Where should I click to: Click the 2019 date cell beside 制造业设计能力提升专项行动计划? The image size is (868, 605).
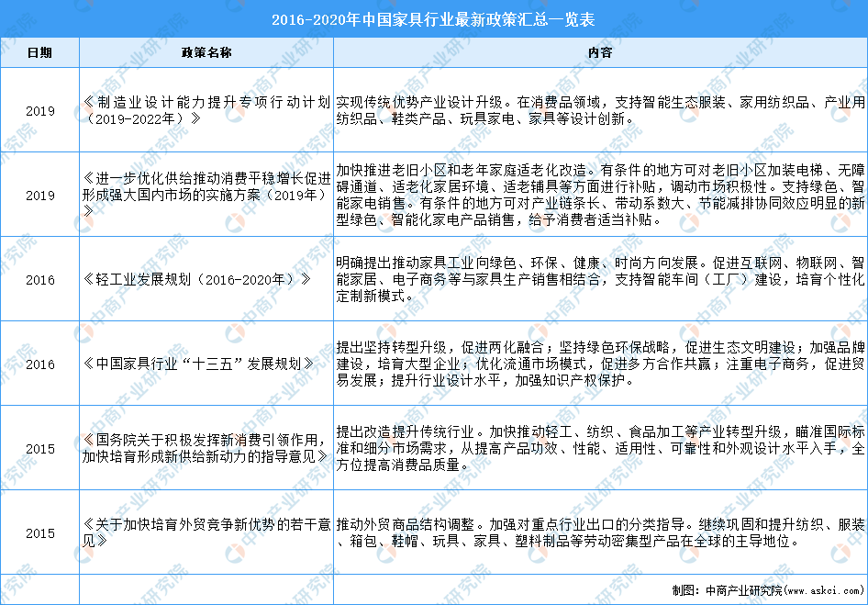39,110
